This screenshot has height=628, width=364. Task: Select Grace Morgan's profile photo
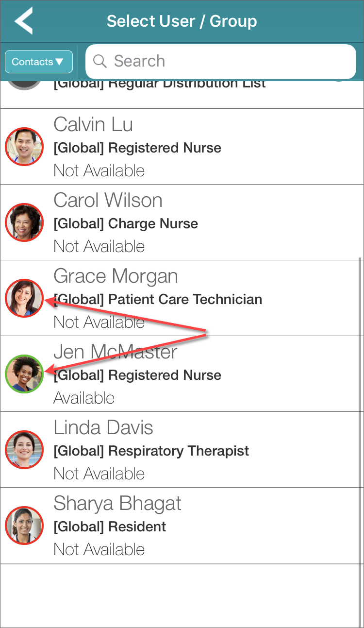[24, 298]
